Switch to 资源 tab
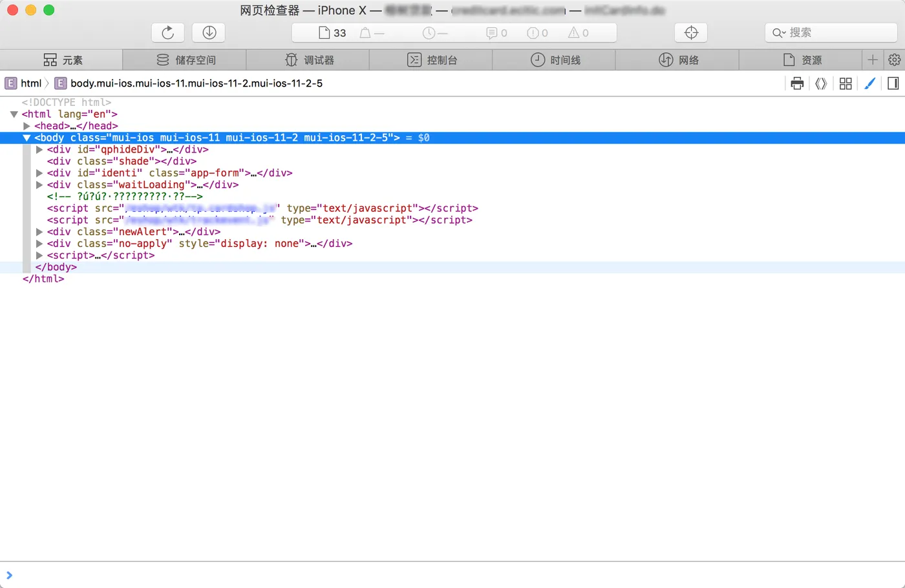Viewport: 905px width, 588px height. (801, 60)
